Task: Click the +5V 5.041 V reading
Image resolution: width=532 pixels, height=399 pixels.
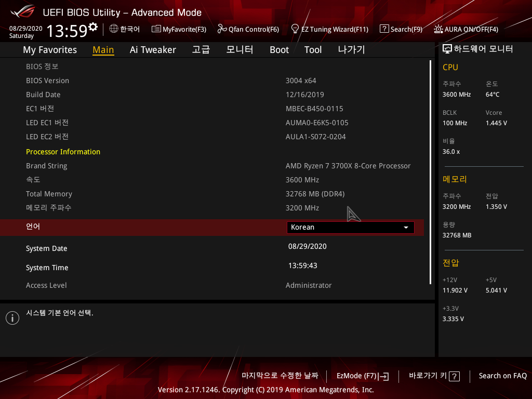Action: (x=496, y=290)
